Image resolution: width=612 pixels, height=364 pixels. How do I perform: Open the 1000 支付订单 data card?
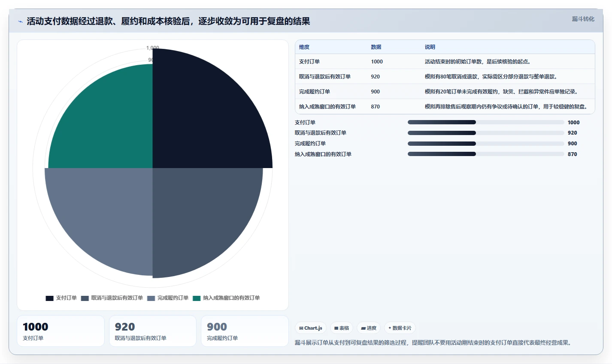[x=61, y=331]
